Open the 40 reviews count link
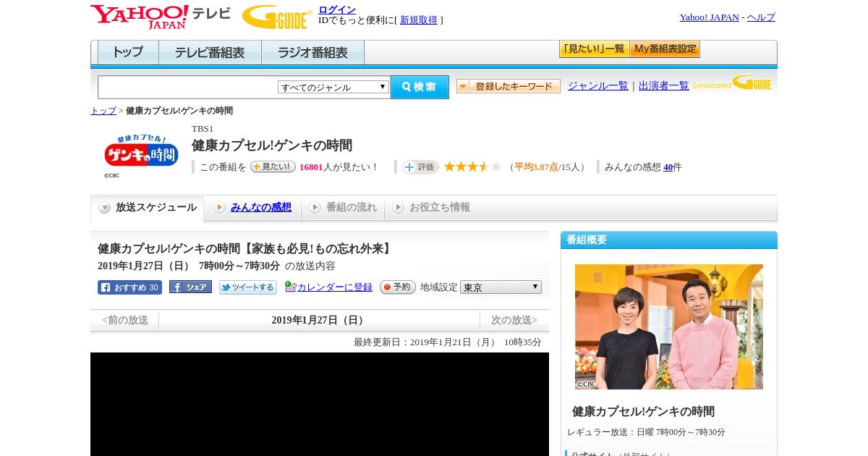868x456 pixels. (668, 167)
